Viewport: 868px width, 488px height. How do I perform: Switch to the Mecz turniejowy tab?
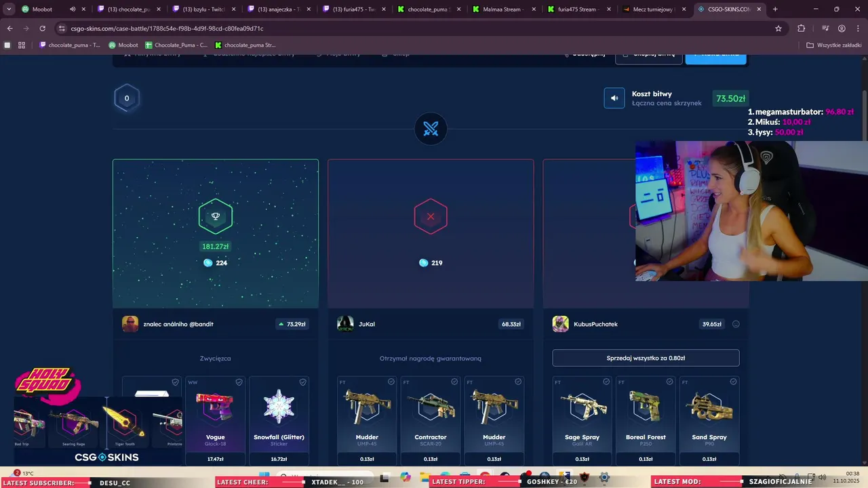point(653,9)
